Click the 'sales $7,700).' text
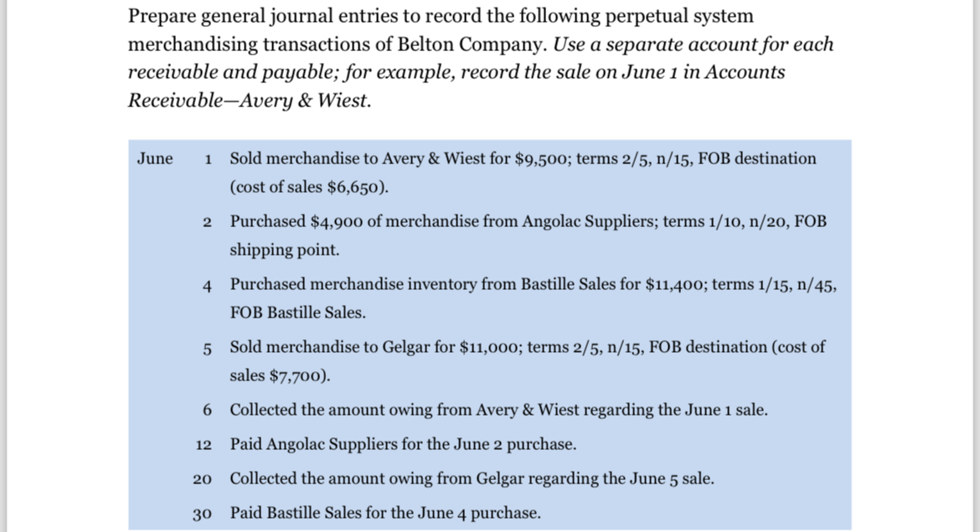Screen dimensions: 980x532 pos(280,375)
